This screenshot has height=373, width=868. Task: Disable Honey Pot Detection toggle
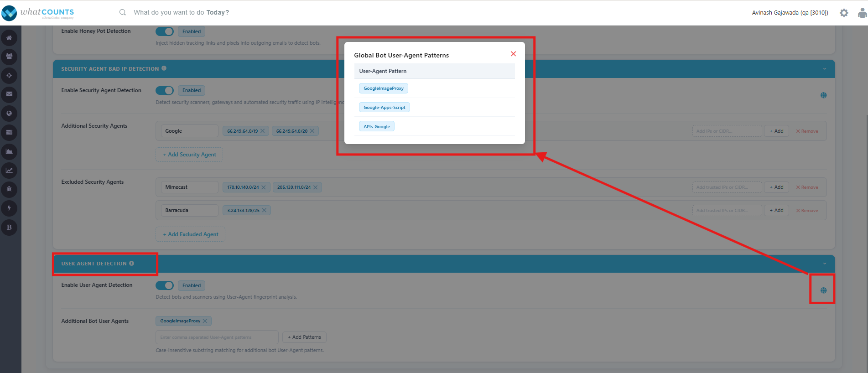(165, 31)
